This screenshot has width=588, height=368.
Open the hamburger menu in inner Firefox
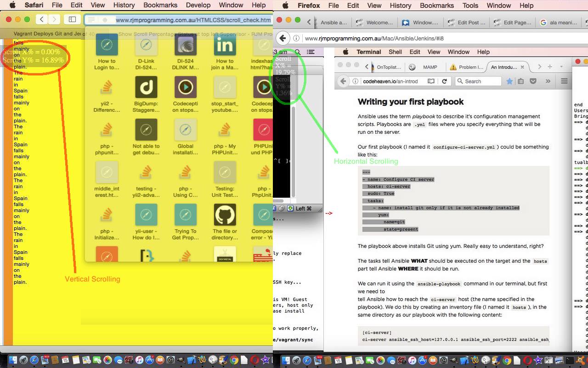coord(564,81)
